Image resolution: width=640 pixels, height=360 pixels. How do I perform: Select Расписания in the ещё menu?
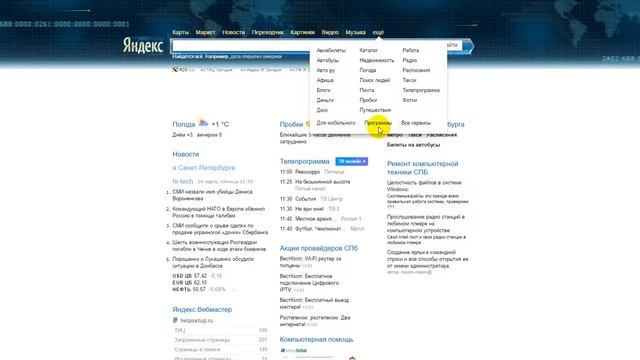pyautogui.click(x=416, y=70)
